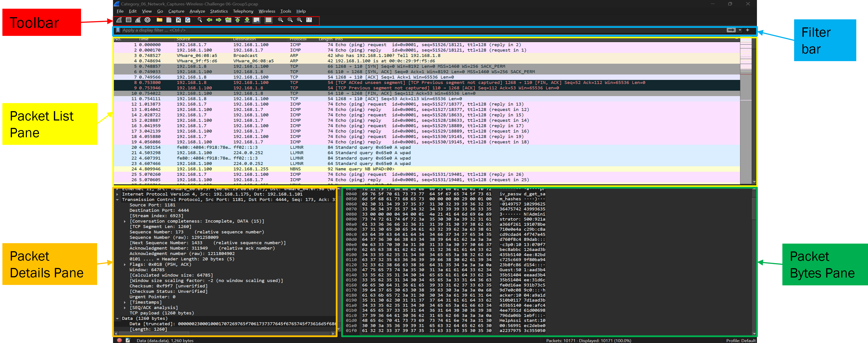Viewport: 868px width, 343px height.
Task: Open the Capture Options gear icon
Action: (x=147, y=20)
